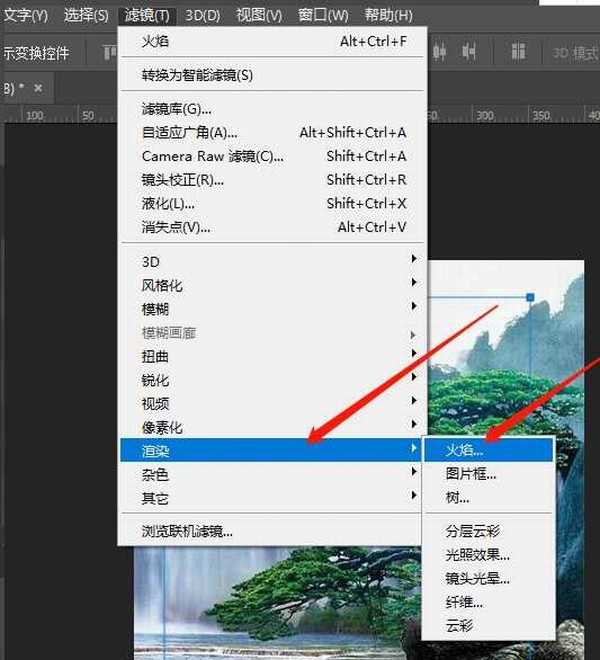Viewport: 600px width, 660px height.
Task: Select 镜头光晕... lens flare
Action: (478, 578)
